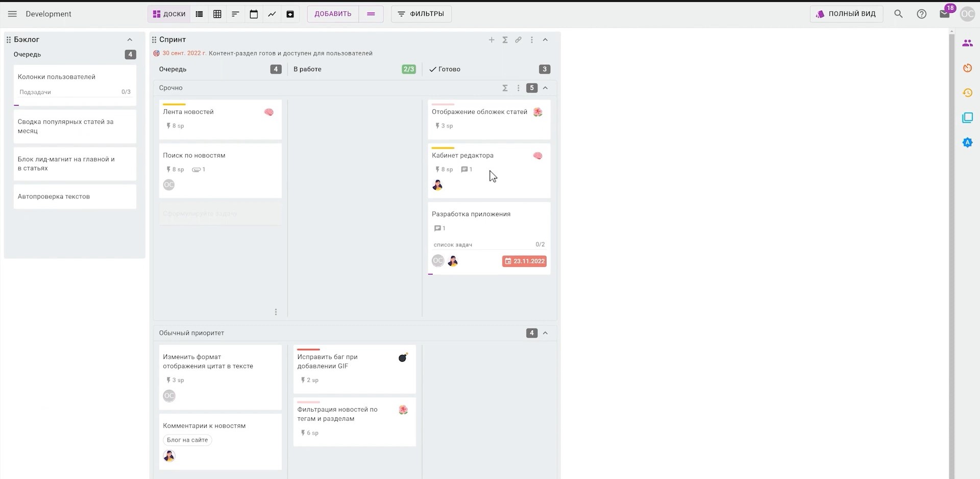Click the sprint goal date 30 сент. 2022
The image size is (980, 479).
[x=184, y=53]
